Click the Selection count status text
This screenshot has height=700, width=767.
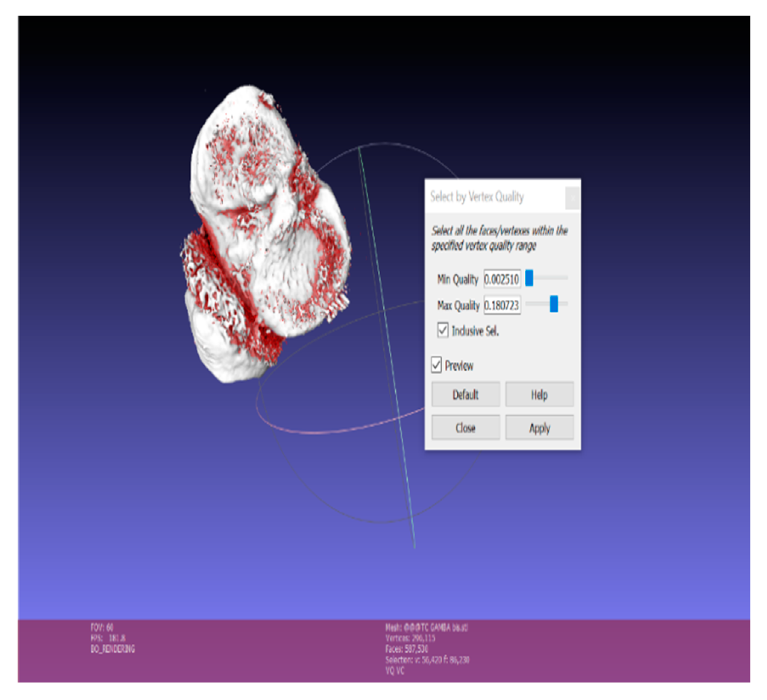tap(427, 660)
